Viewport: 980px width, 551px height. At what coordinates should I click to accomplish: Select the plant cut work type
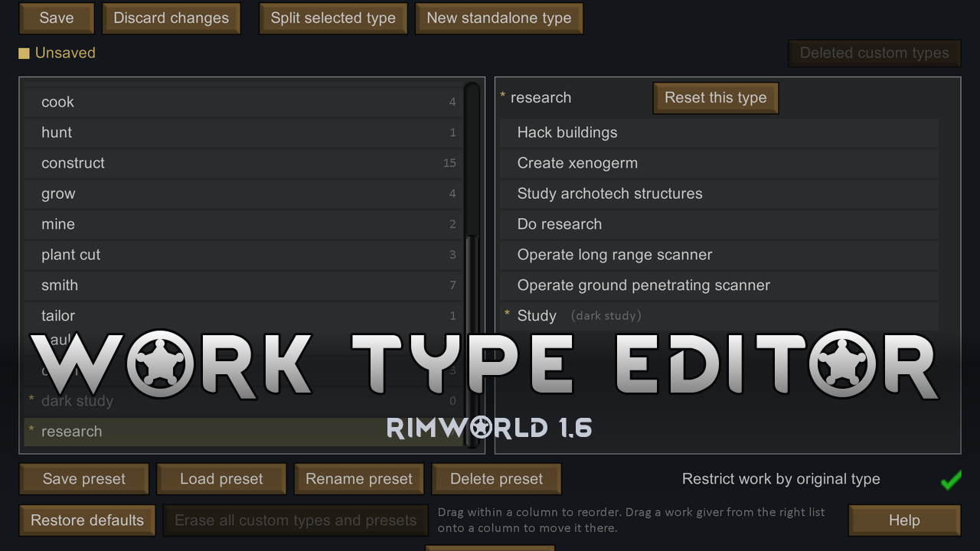(x=243, y=255)
